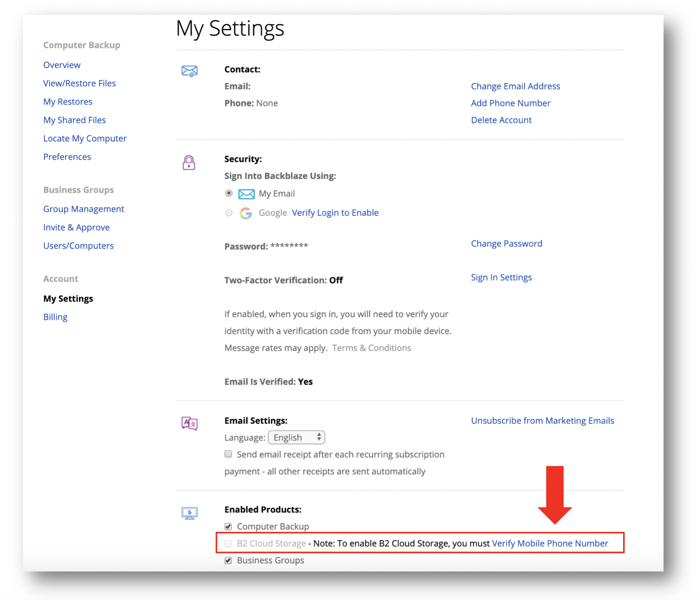Viewport: 700px width, 600px height.
Task: Click the Password asterisks text
Action: tap(289, 246)
